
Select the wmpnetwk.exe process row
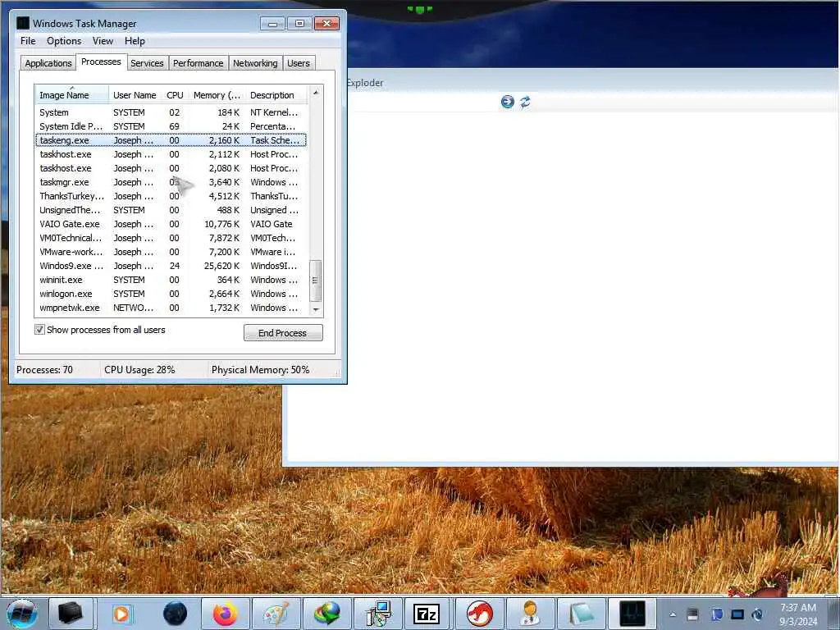[171, 308]
